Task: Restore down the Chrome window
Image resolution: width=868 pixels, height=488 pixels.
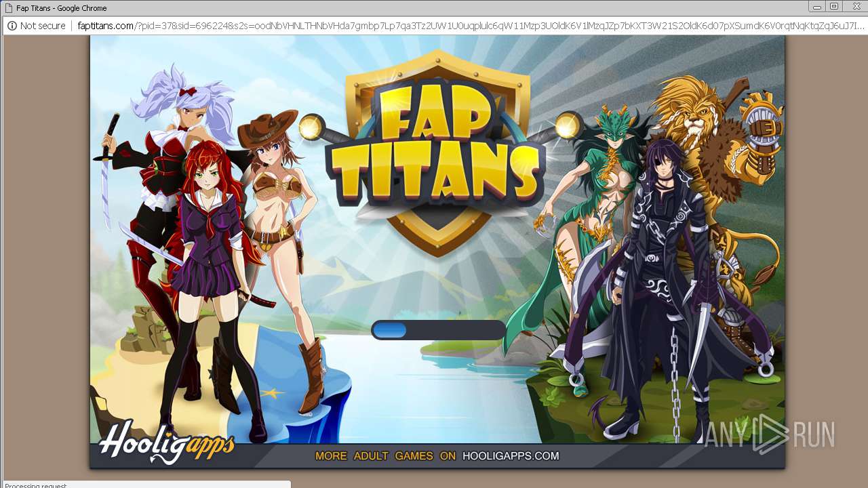Action: tap(834, 7)
